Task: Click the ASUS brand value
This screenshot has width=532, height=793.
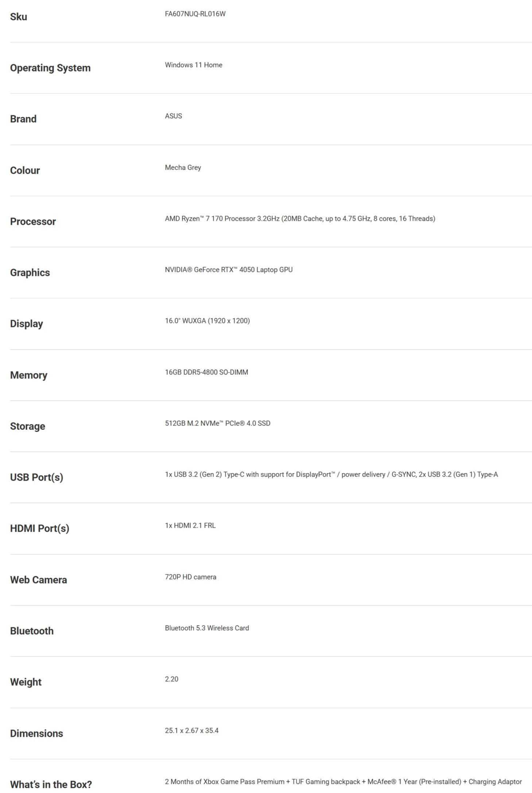Action: 173,116
